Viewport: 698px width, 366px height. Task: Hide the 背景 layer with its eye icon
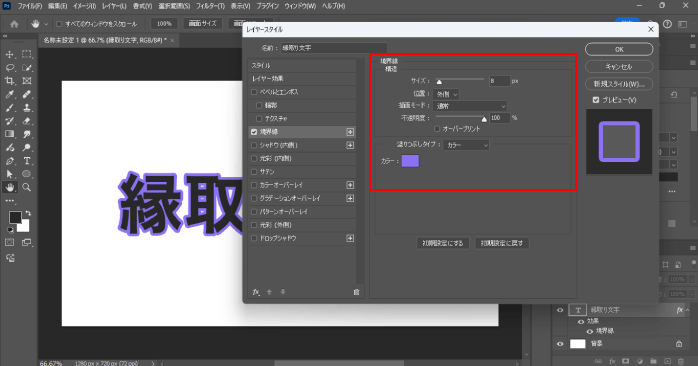[560, 344]
